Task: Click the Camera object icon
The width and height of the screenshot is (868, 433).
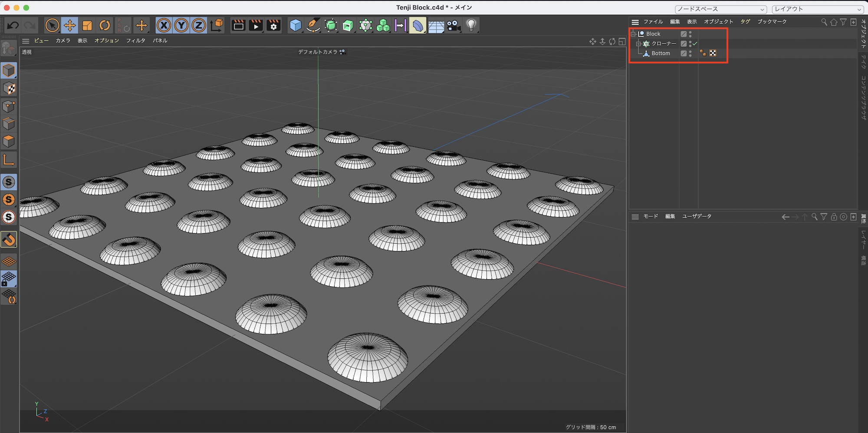Action: click(x=454, y=26)
